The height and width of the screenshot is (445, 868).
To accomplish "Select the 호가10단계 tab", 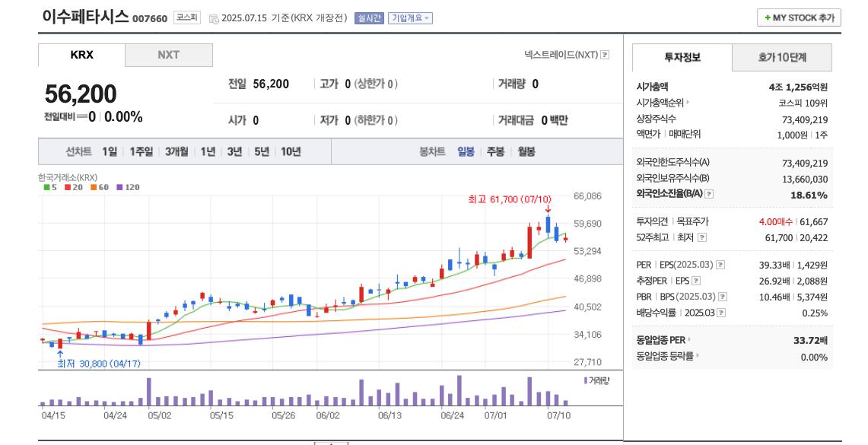I will click(781, 58).
